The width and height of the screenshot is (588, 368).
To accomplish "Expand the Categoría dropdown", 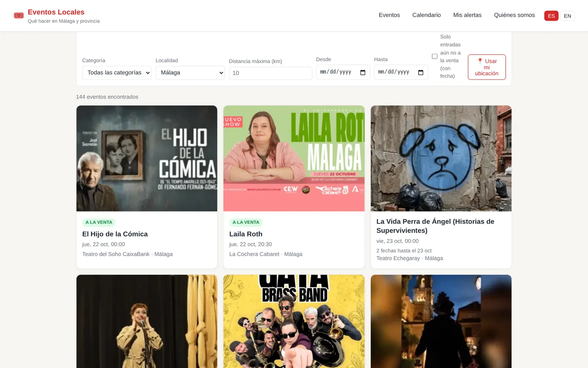I will (x=117, y=72).
